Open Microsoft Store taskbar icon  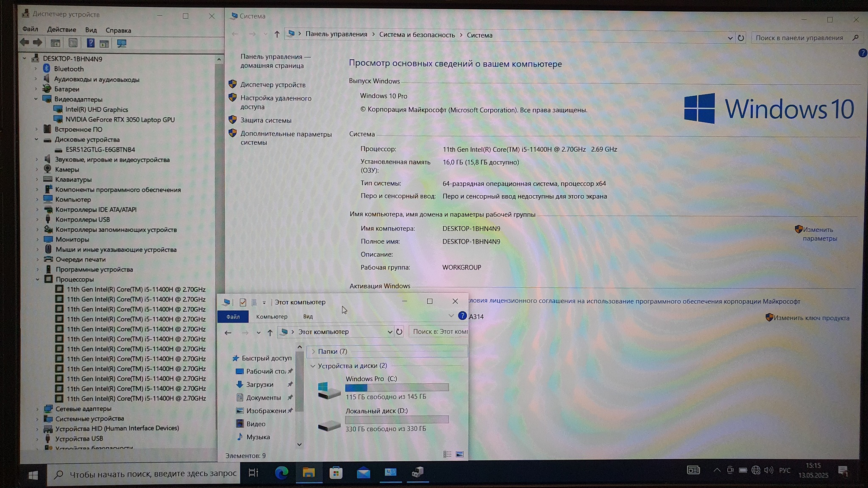336,472
